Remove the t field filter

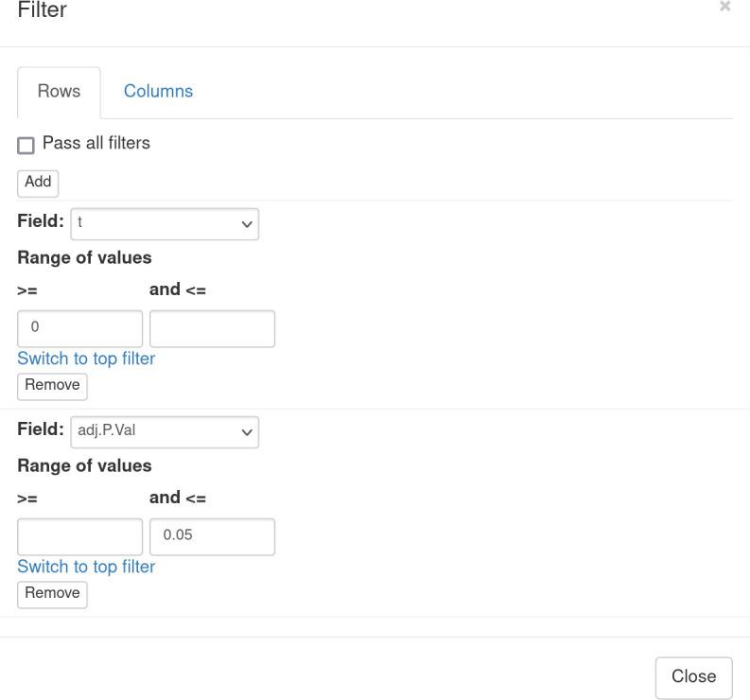coord(52,386)
